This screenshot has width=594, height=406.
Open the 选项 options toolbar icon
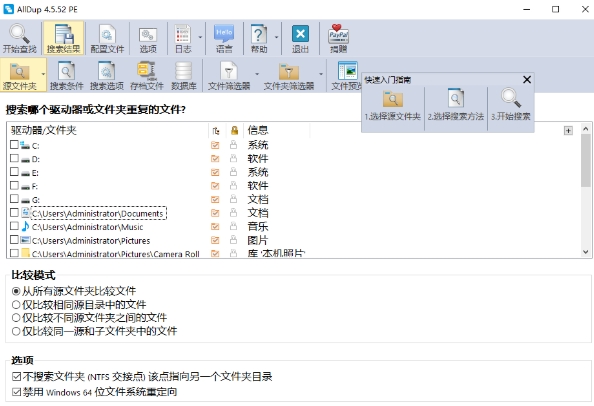coord(148,38)
